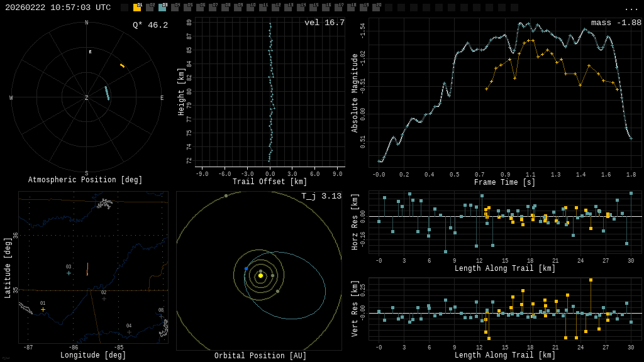
Task: Click the orange meteor track on map
Action: tap(87, 270)
